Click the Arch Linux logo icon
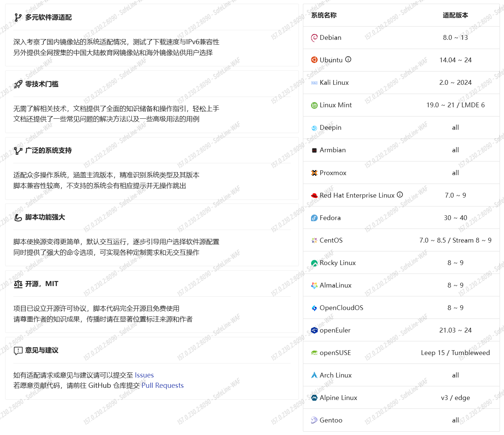The height and width of the screenshot is (435, 504). click(x=314, y=375)
